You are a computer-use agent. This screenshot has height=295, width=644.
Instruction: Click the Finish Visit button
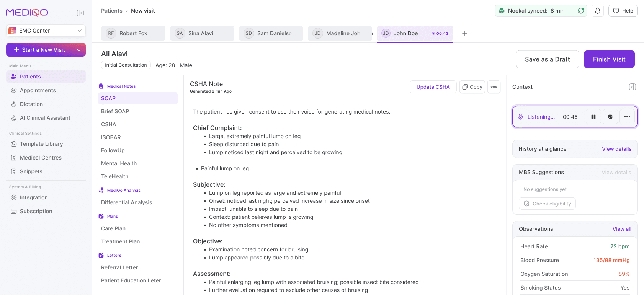609,59
